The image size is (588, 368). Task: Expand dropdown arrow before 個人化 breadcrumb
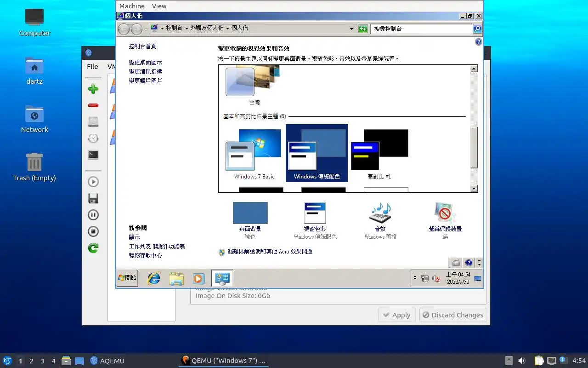pos(227,29)
